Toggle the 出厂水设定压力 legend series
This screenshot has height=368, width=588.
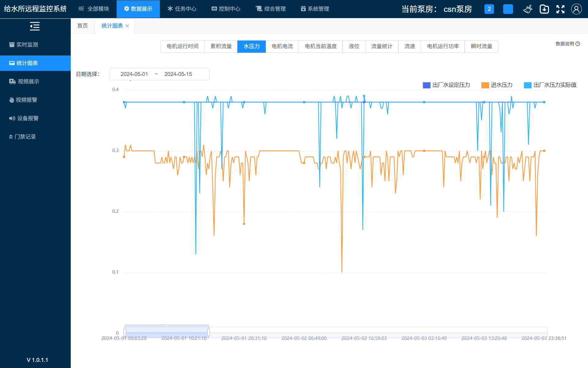tap(446, 85)
